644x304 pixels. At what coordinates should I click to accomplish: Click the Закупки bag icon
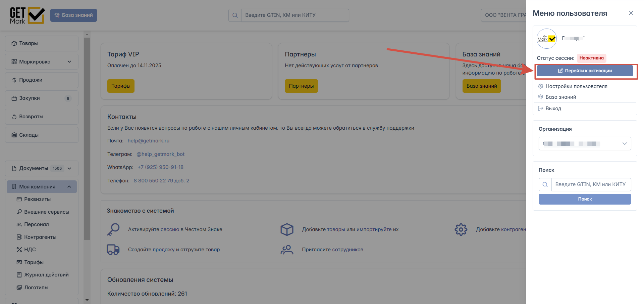pyautogui.click(x=14, y=98)
